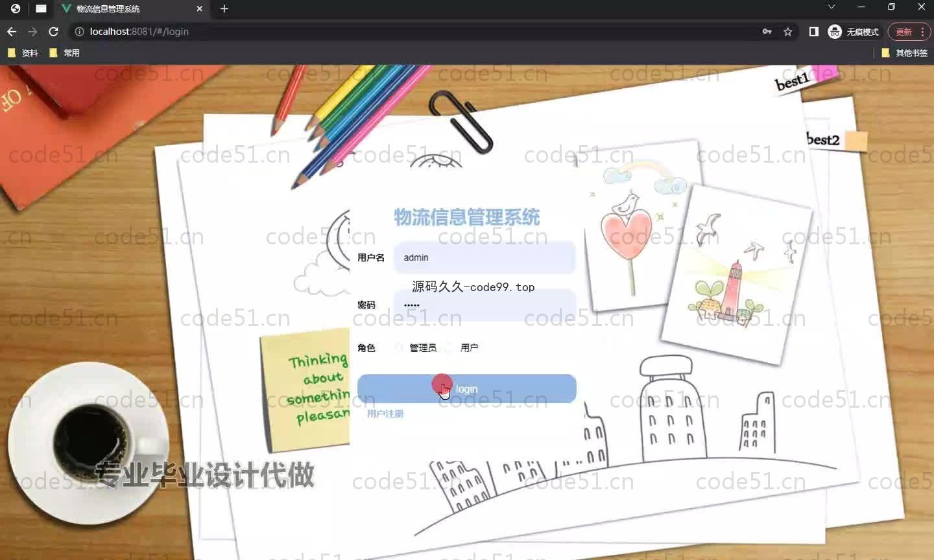This screenshot has width=934, height=560.
Task: Select the 用户 role radio button
Action: point(449,348)
